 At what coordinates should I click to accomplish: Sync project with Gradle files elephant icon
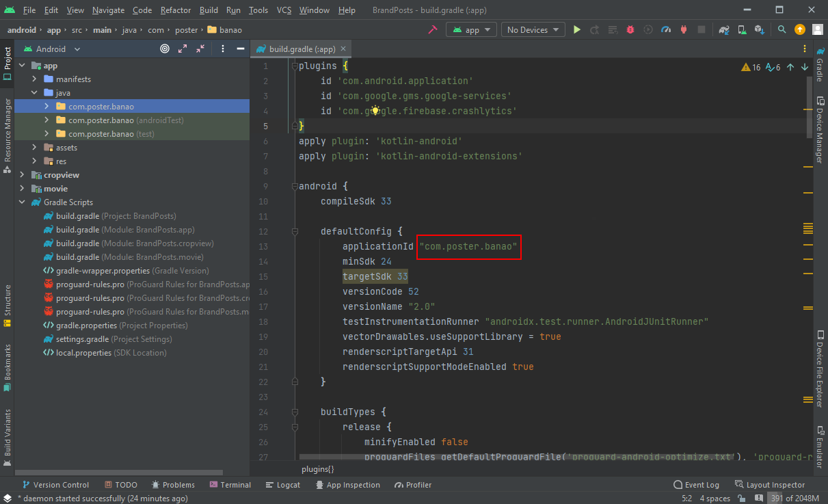723,30
